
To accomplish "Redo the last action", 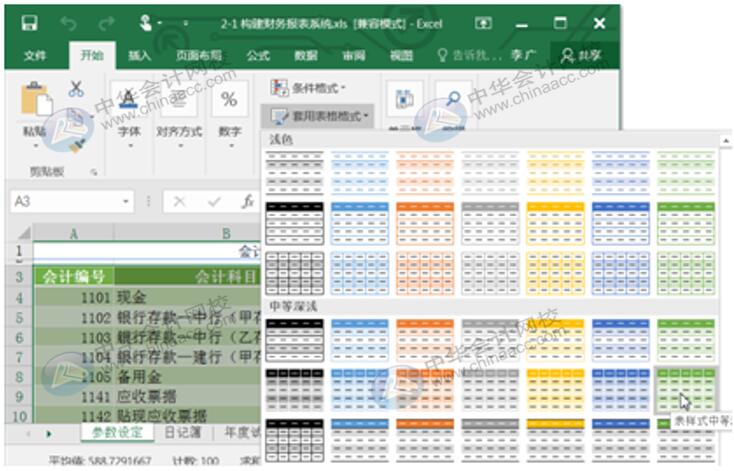I will 106,23.
